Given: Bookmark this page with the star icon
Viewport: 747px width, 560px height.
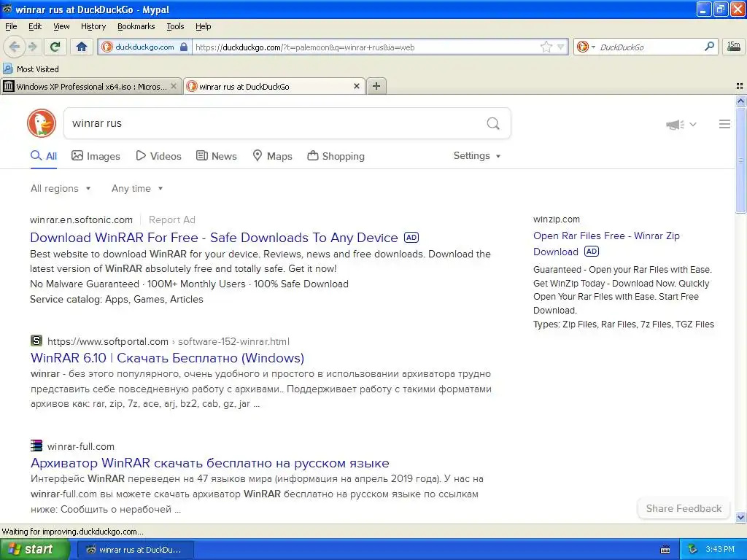Looking at the screenshot, I should point(546,47).
